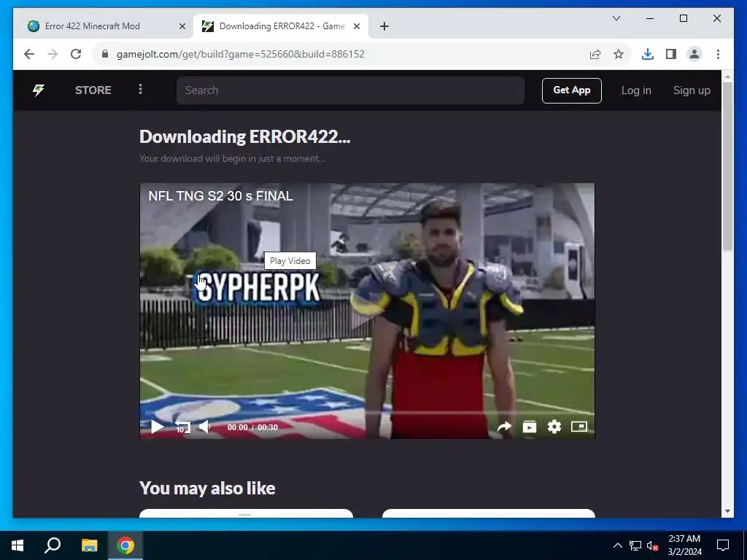
Task: Toggle the browser side panel
Action: 671,54
